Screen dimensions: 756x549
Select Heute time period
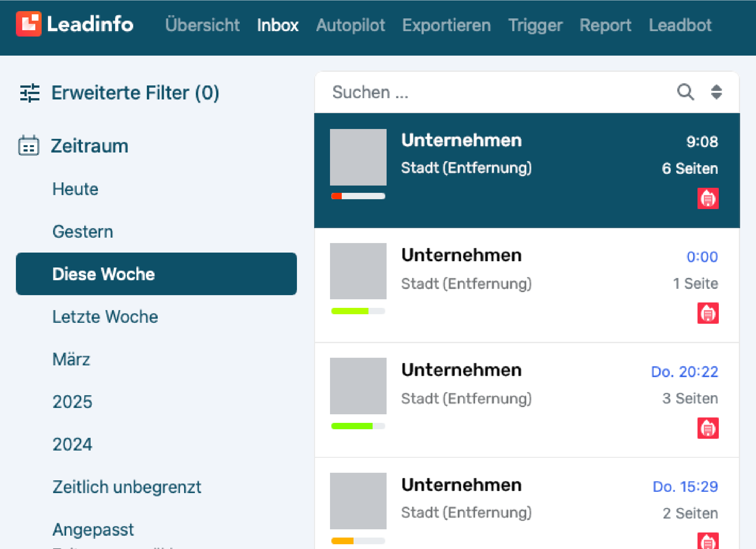(75, 189)
